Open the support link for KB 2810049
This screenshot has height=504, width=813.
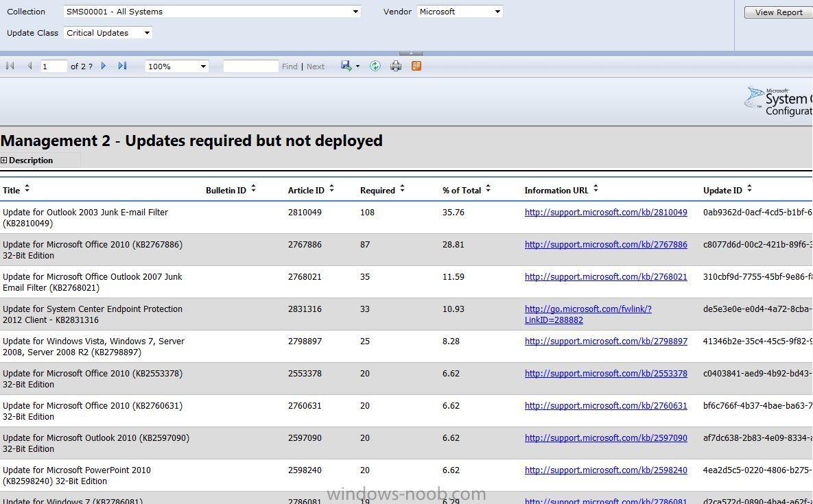coord(606,213)
